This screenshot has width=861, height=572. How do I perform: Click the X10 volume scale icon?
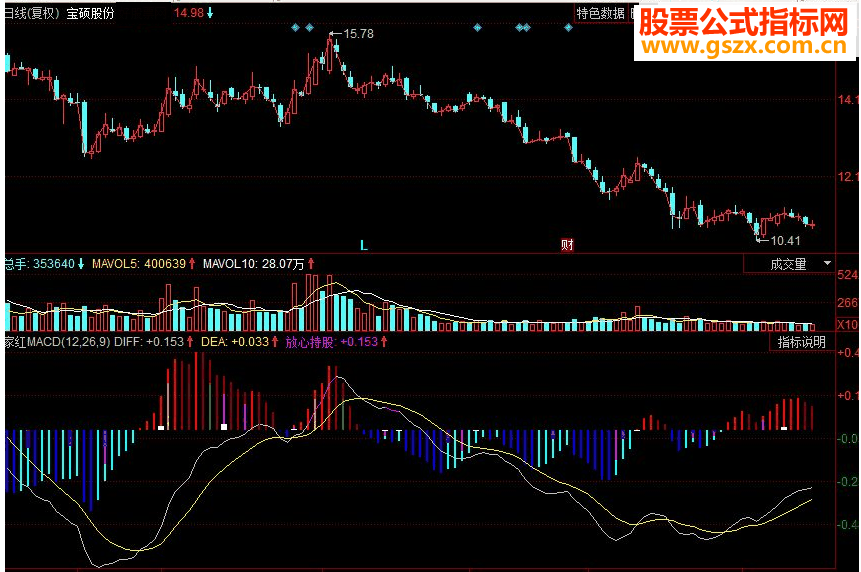(847, 324)
